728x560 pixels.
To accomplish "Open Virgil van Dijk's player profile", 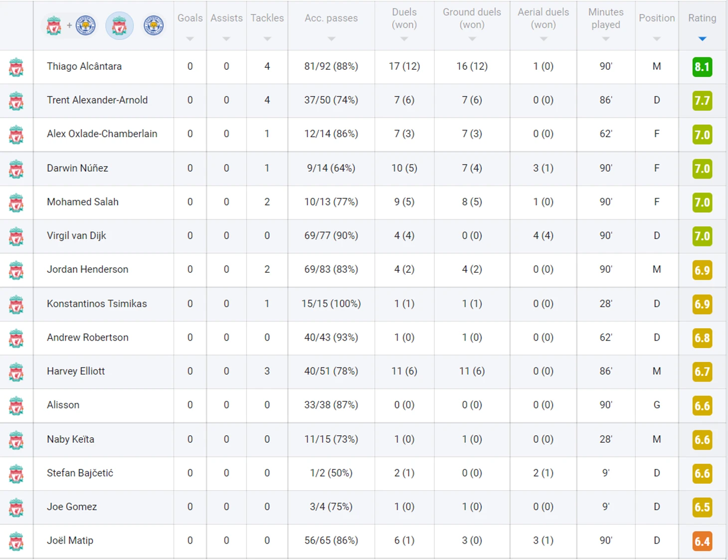I will pos(76,235).
